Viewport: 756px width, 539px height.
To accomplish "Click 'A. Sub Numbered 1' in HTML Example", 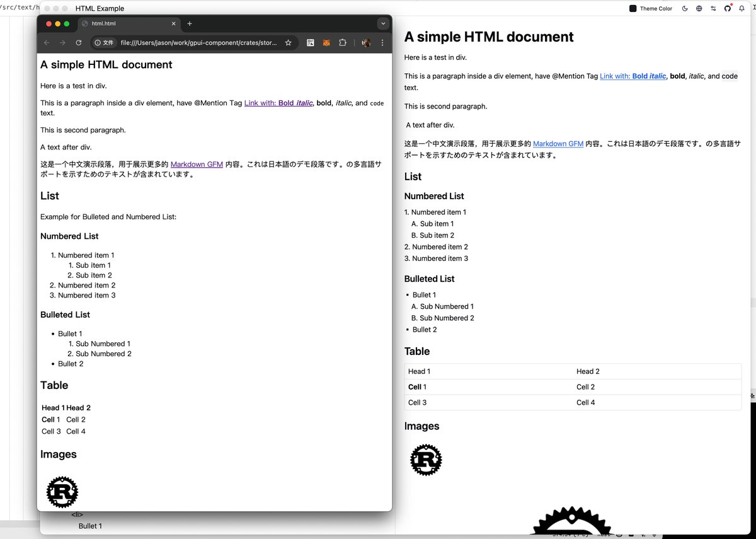I will pyautogui.click(x=443, y=306).
